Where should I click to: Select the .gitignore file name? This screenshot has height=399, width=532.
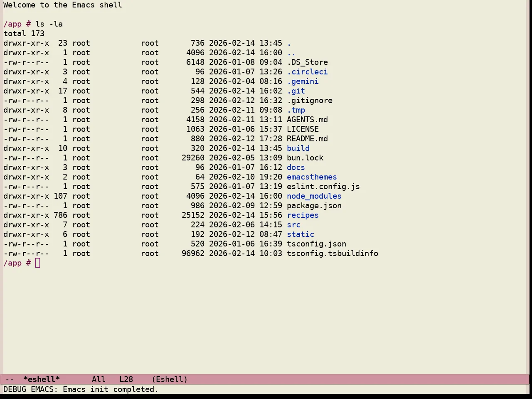tap(310, 101)
